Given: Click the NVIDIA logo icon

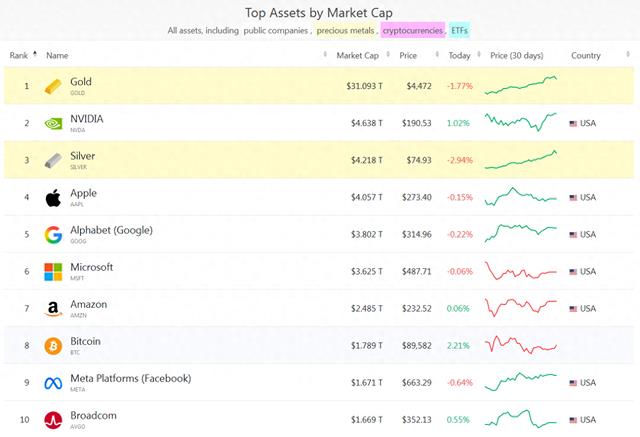Looking at the screenshot, I should pyautogui.click(x=53, y=124).
